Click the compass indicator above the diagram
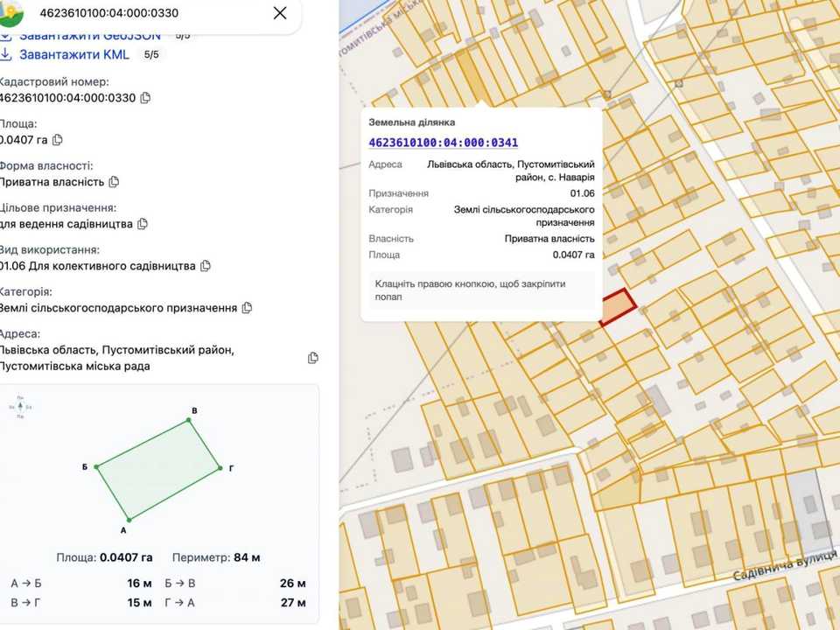Screen dimensions: 840x630 (20, 407)
